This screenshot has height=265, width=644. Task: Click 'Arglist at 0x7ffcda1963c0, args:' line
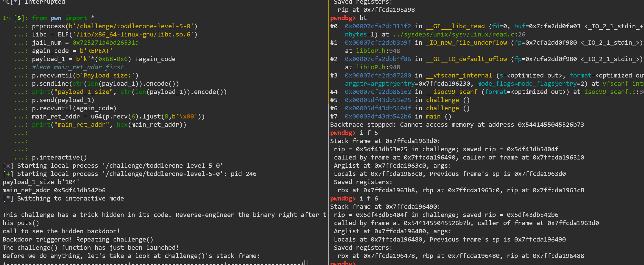click(393, 166)
